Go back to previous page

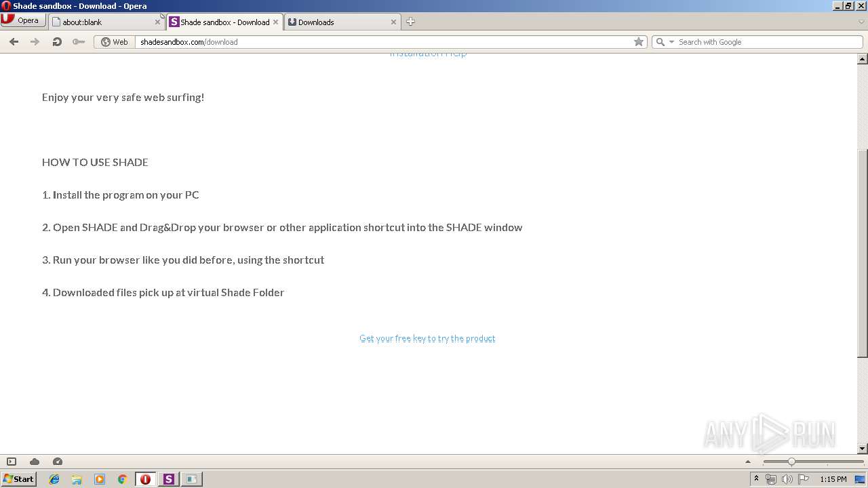[14, 41]
